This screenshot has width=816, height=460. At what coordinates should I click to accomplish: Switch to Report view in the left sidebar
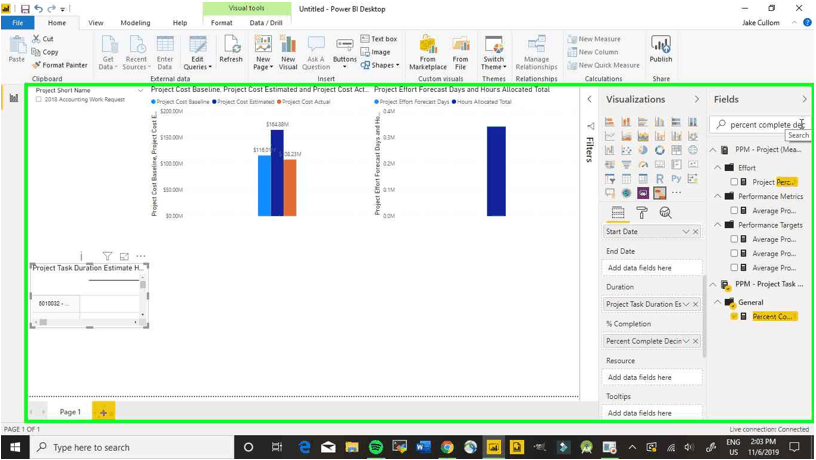[x=14, y=98]
